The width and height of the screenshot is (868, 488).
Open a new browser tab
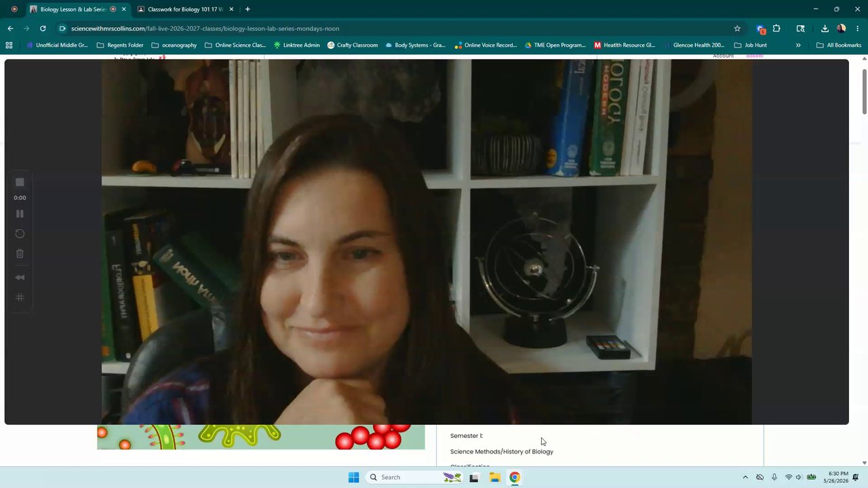[x=248, y=9]
